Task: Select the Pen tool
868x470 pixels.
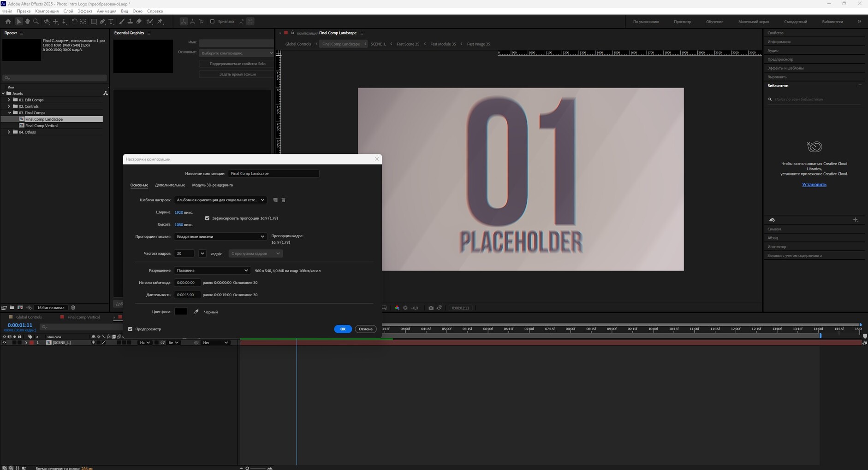Action: click(x=102, y=21)
